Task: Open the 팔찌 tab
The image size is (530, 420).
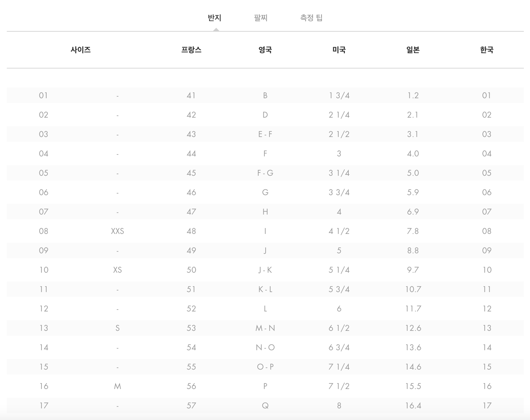Action: point(261,18)
